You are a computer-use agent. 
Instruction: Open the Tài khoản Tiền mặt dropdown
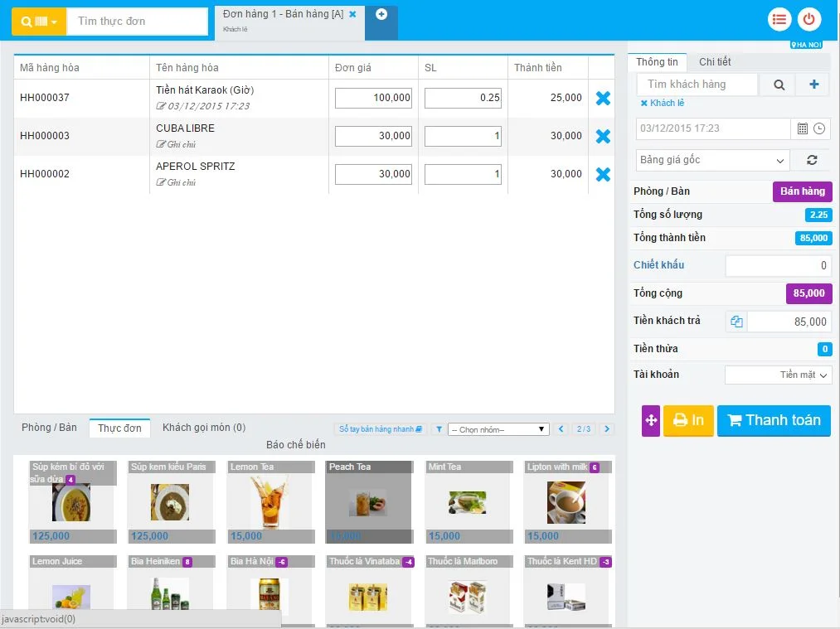tap(778, 375)
